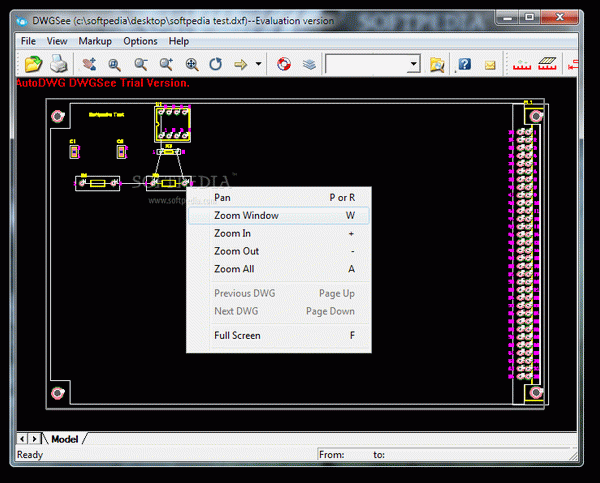This screenshot has width=600, height=483.
Task: Click the right tab scroll arrow
Action: coord(34,439)
